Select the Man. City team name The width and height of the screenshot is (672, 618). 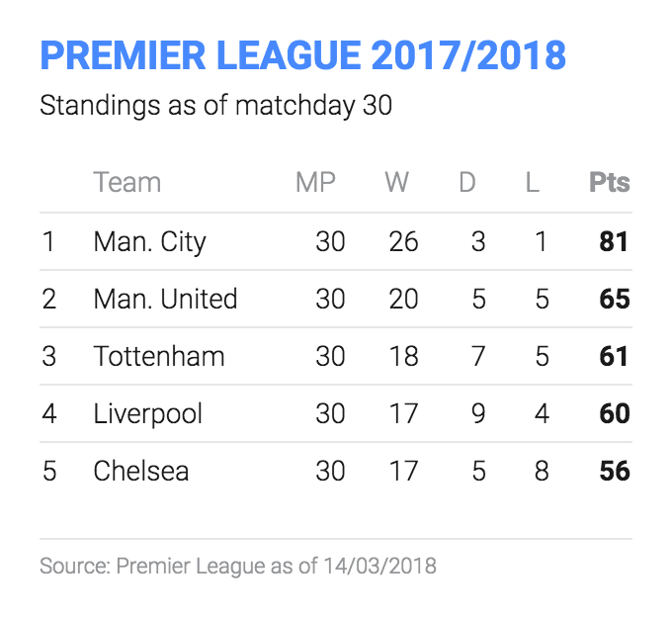149,242
